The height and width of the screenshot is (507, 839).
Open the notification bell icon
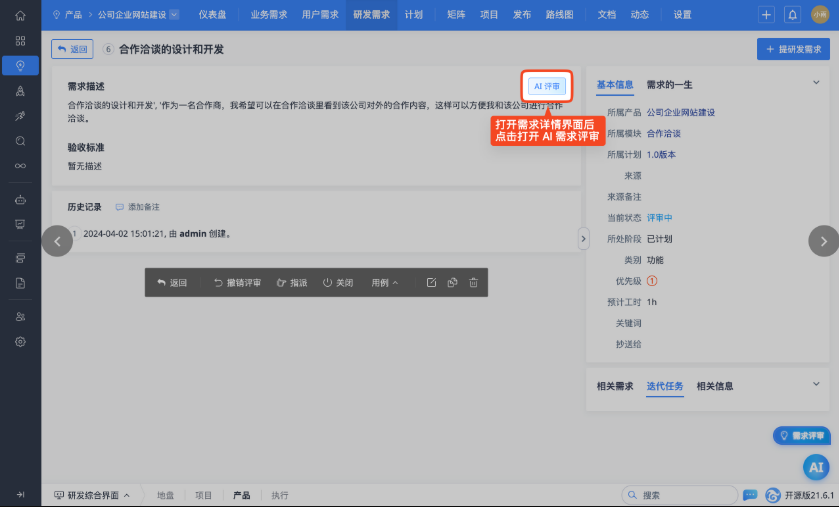tap(792, 15)
